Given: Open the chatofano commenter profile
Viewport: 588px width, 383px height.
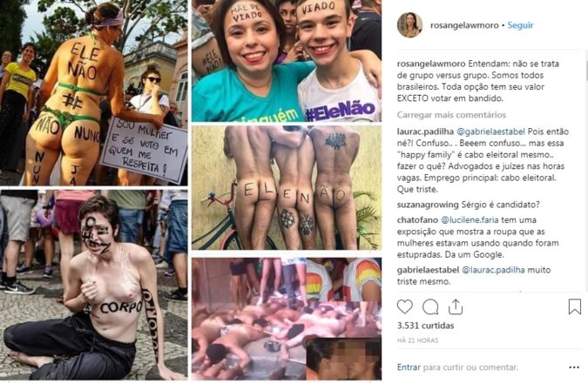Looking at the screenshot, I should (x=417, y=219).
